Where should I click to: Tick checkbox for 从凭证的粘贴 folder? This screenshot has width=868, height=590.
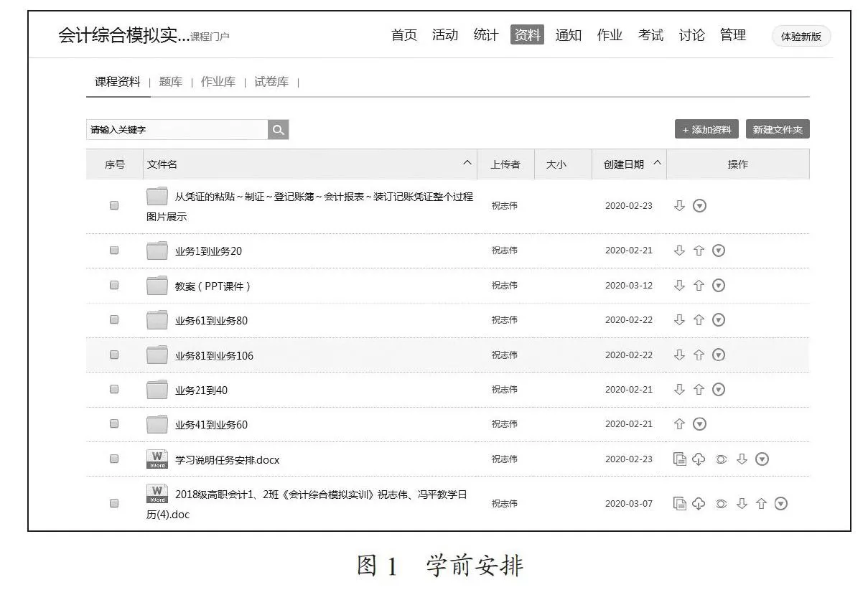tap(114, 205)
